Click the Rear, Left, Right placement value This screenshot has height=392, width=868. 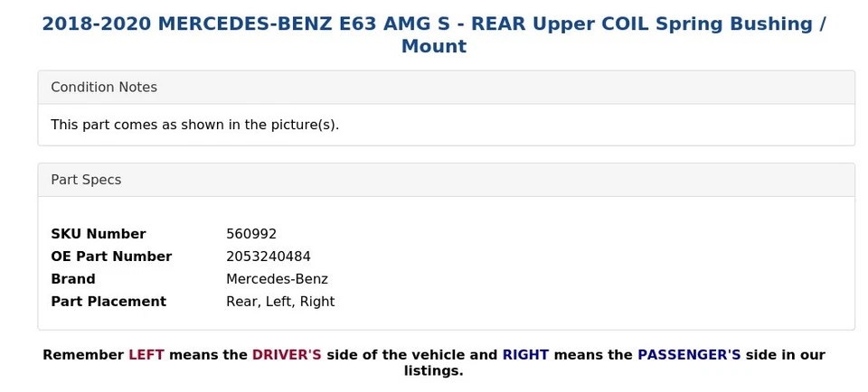pyautogui.click(x=280, y=302)
